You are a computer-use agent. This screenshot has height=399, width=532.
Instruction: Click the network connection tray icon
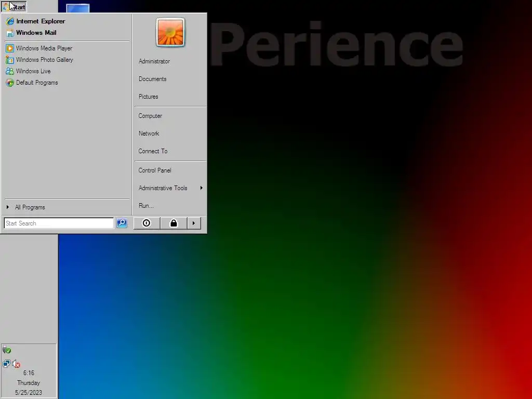pos(6,364)
